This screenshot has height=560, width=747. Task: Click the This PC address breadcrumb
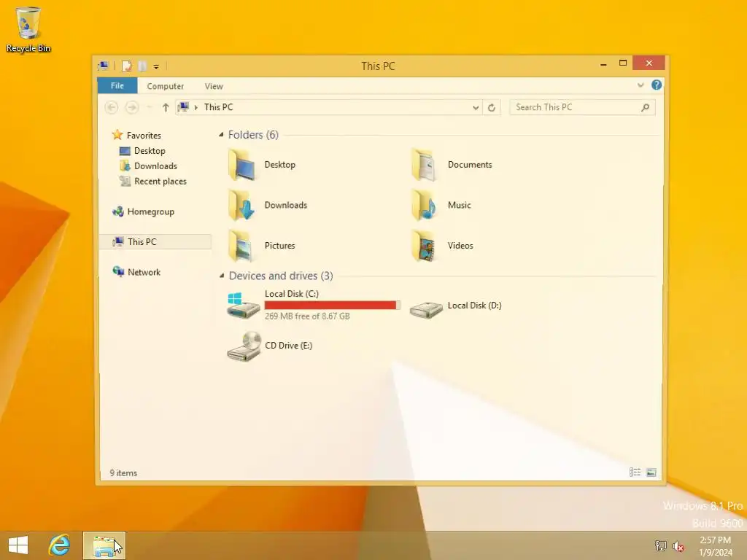[219, 108]
